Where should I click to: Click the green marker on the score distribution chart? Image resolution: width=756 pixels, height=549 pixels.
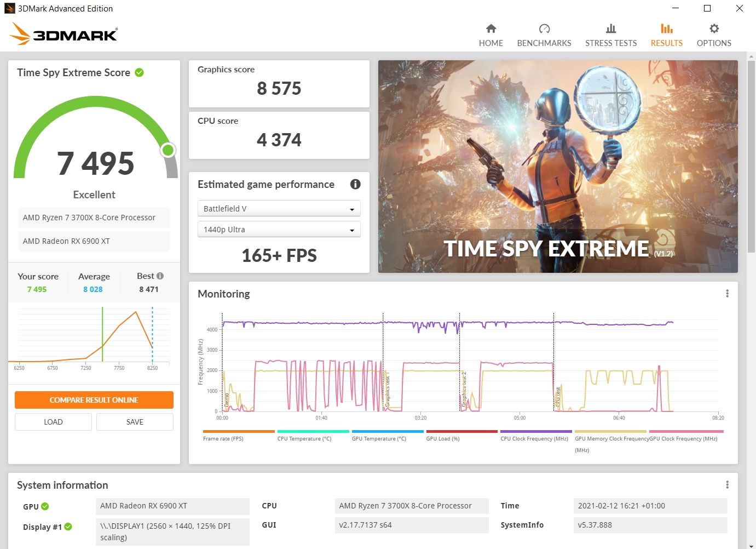(102, 334)
